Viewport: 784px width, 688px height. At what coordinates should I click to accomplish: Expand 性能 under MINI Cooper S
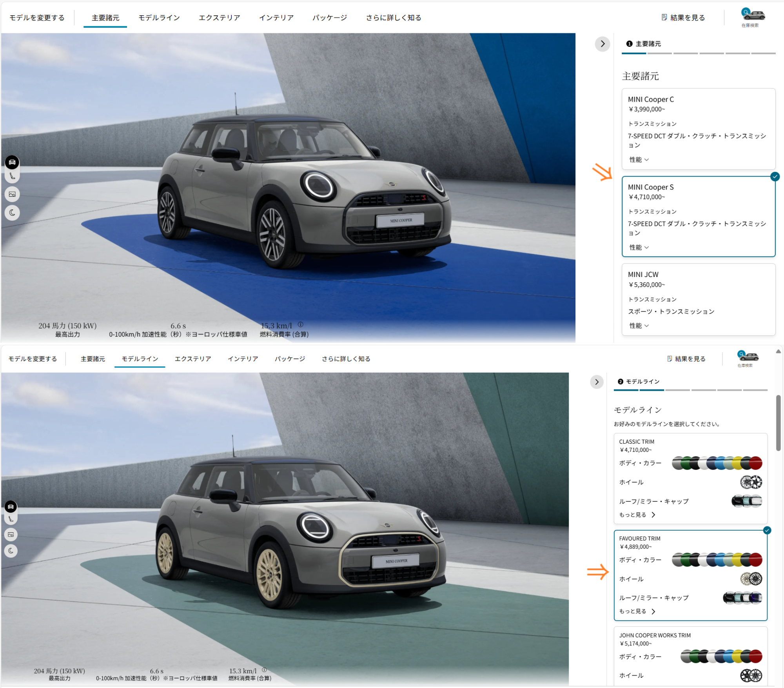pos(639,248)
